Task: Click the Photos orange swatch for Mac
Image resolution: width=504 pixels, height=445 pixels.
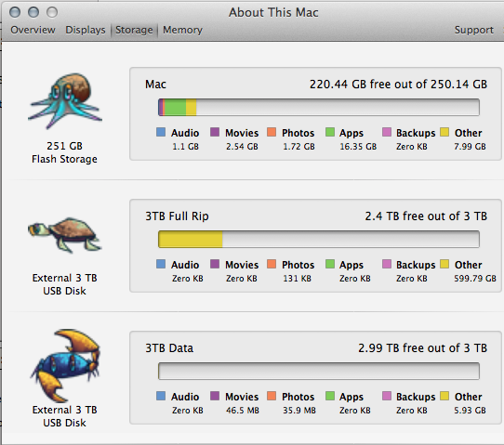Action: (272, 132)
